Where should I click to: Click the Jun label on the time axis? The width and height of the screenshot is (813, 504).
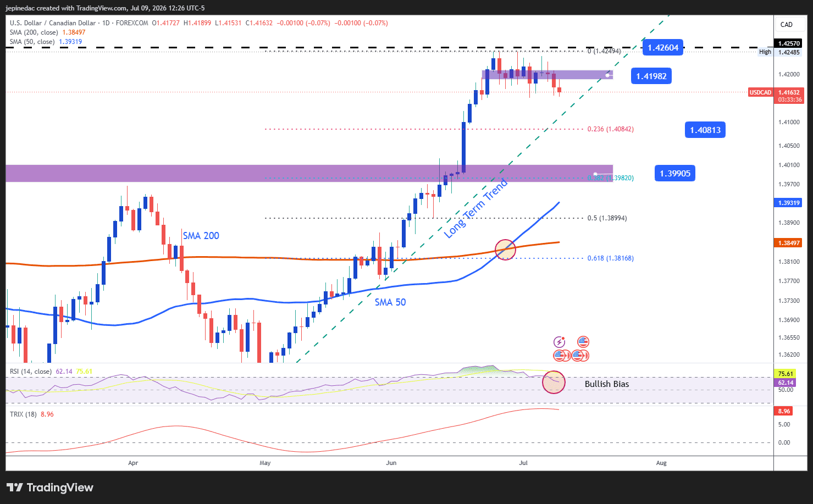coord(391,463)
